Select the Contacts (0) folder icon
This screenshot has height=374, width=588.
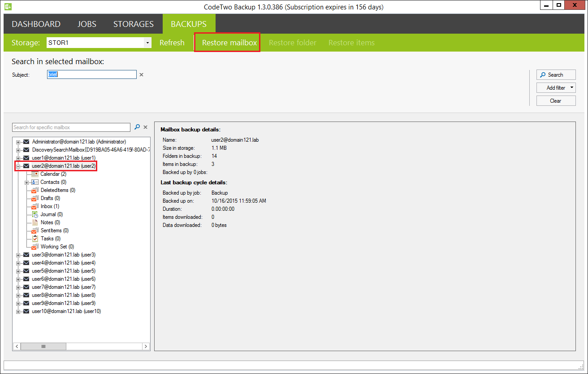click(35, 182)
